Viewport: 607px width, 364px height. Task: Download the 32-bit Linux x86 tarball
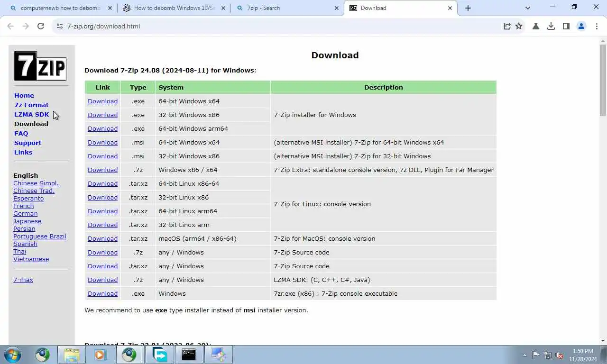[x=102, y=197]
